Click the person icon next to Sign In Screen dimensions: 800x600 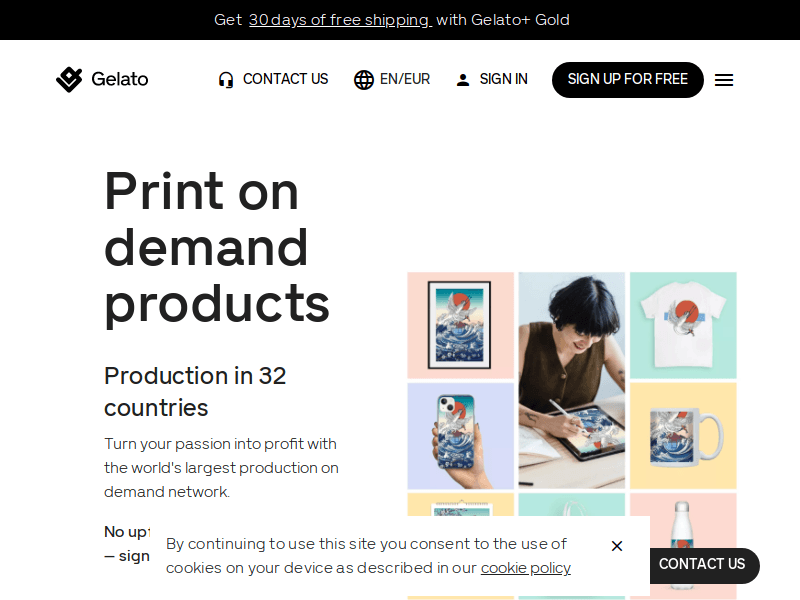point(463,80)
